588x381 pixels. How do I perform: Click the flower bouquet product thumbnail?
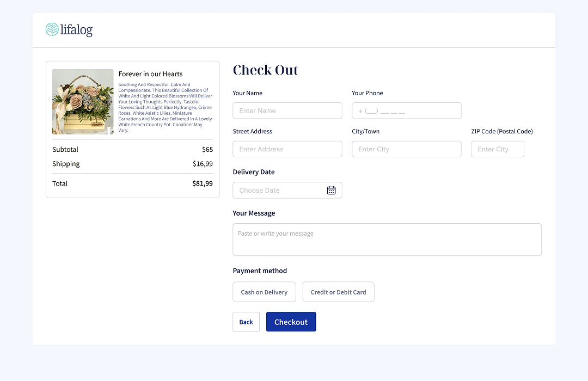[x=83, y=101]
